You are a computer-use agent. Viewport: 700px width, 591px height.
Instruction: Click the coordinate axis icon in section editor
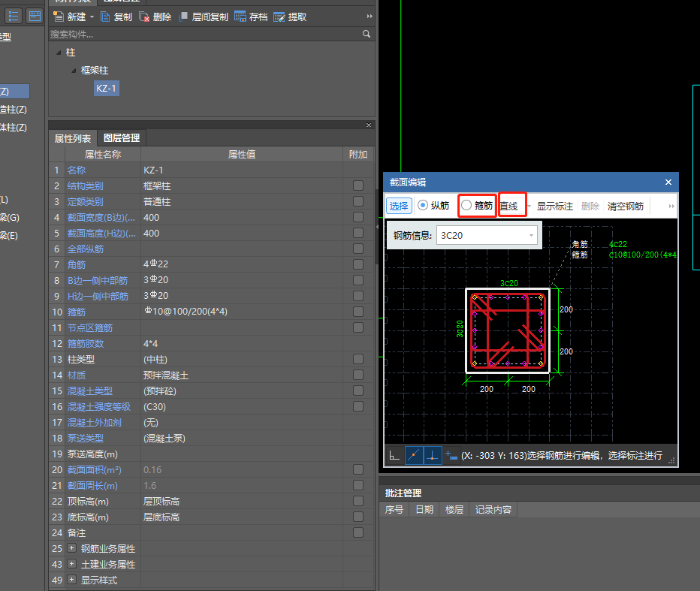(x=394, y=456)
